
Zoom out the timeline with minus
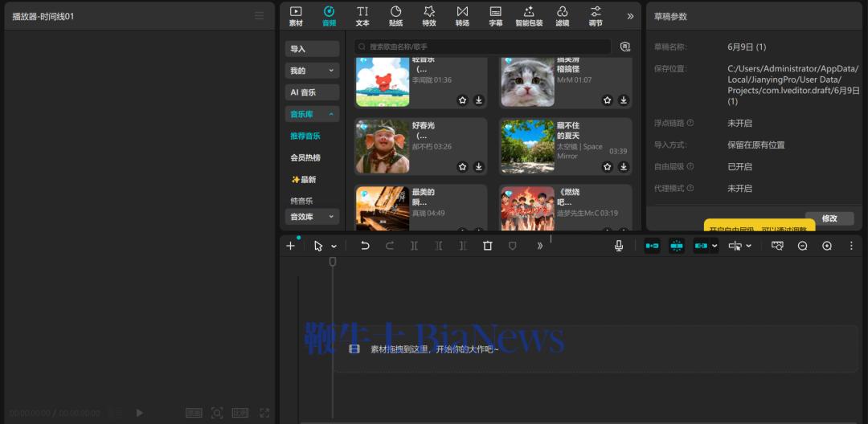pos(802,246)
